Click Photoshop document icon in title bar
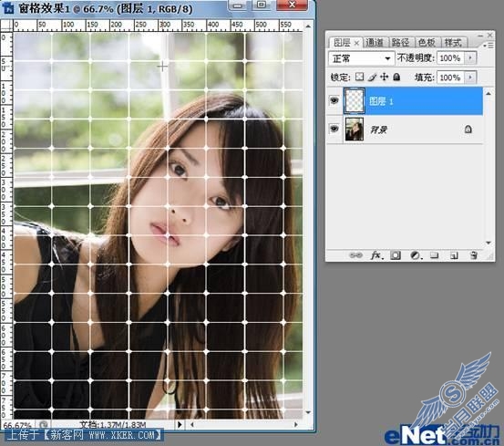 click(x=8, y=7)
